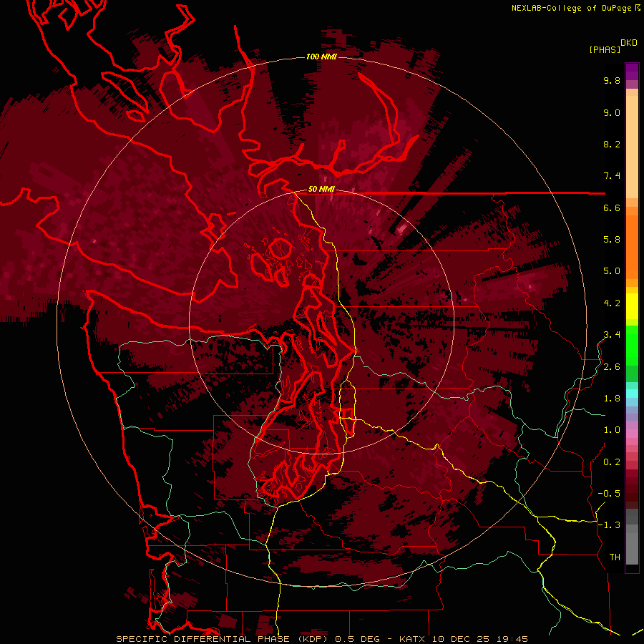The width and height of the screenshot is (644, 644).
Task: Click the 0.2 color scale value
Action: click(x=612, y=462)
